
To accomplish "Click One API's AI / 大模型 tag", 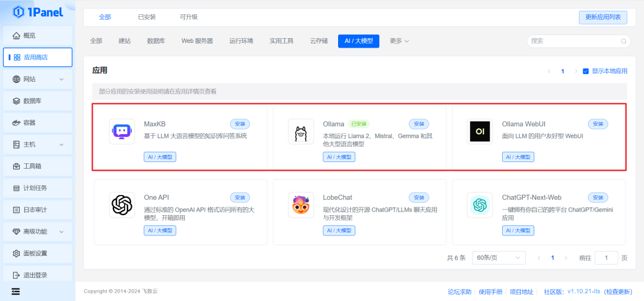I will pos(160,231).
